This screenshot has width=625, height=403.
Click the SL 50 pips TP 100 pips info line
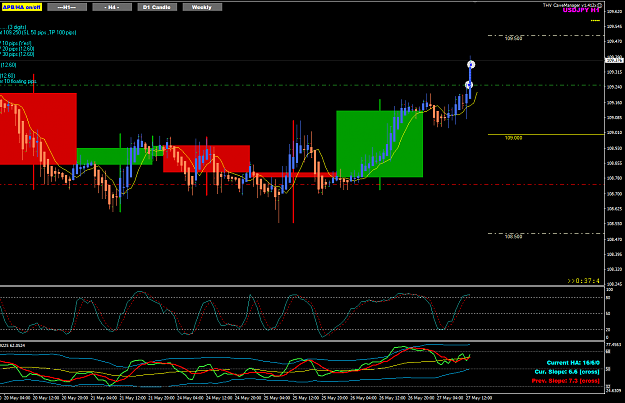38,32
